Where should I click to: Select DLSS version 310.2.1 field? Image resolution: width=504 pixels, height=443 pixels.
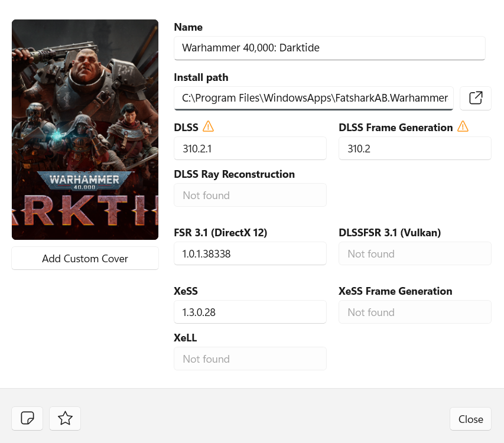point(250,148)
